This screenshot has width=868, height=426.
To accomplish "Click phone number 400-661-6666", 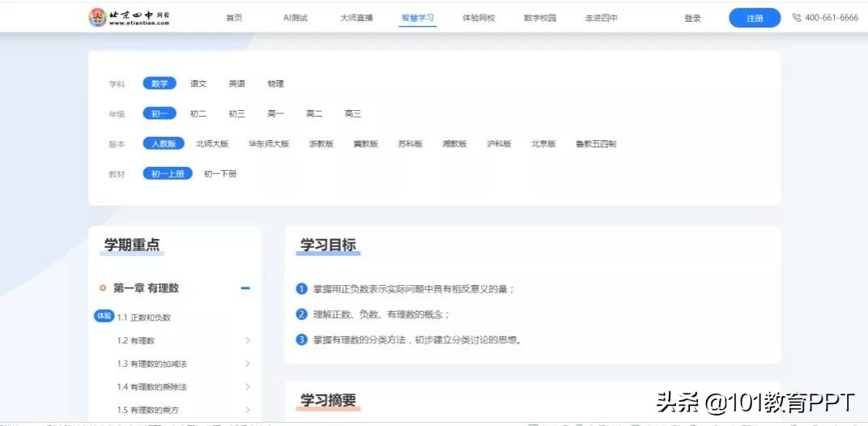I will [832, 18].
